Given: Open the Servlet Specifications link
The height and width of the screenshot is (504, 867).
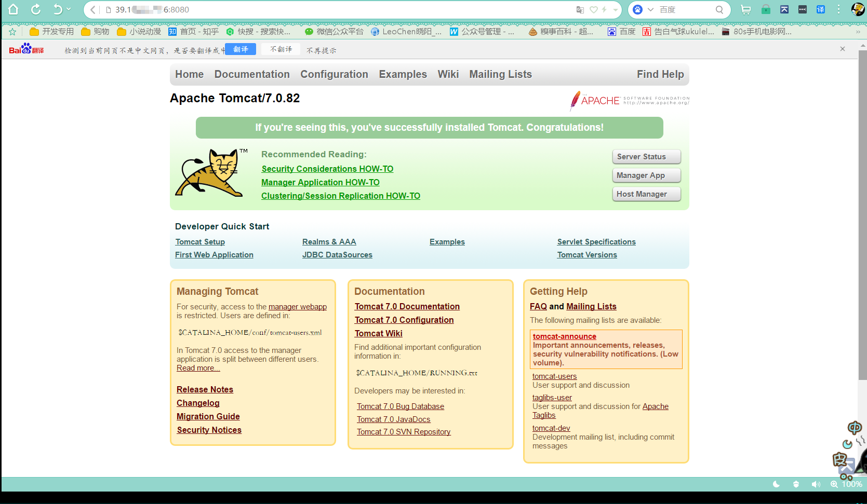Looking at the screenshot, I should [596, 242].
